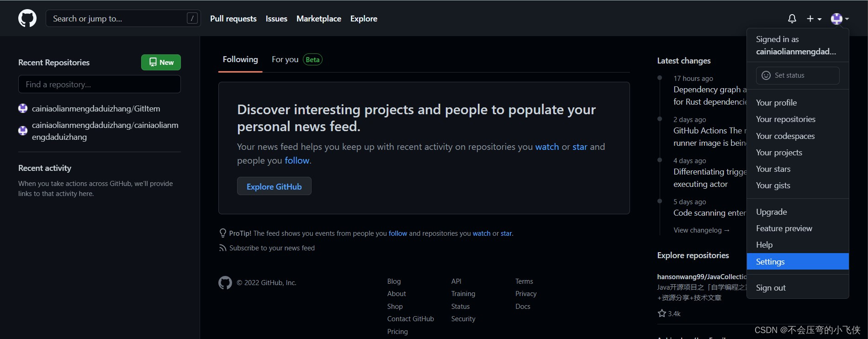The image size is (868, 339).
Task: Open the Blog footer link
Action: coord(394,281)
